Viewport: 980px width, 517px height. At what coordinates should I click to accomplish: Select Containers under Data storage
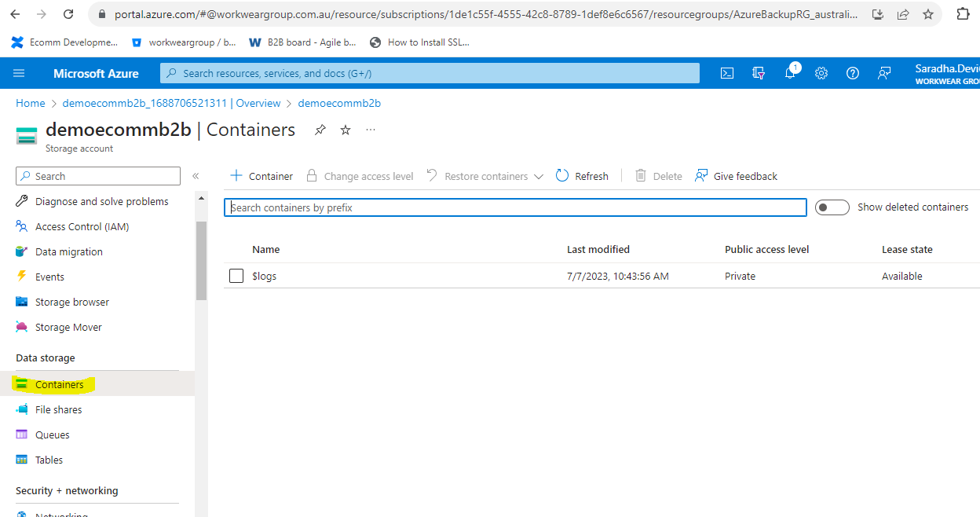coord(97,384)
